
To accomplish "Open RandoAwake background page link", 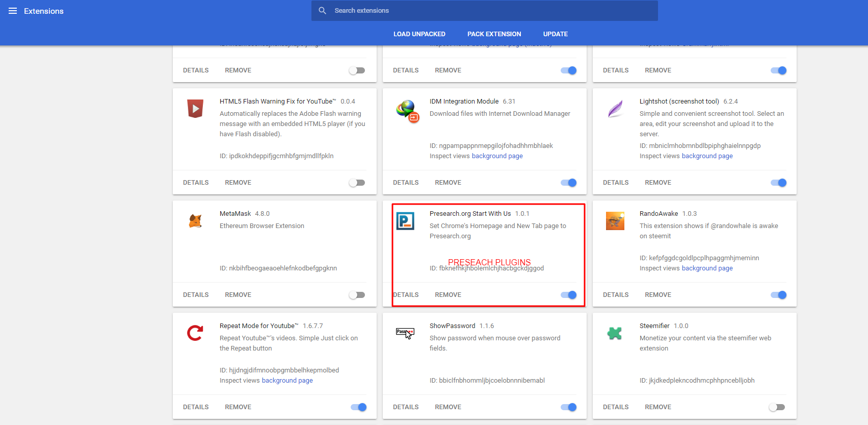I will point(707,268).
